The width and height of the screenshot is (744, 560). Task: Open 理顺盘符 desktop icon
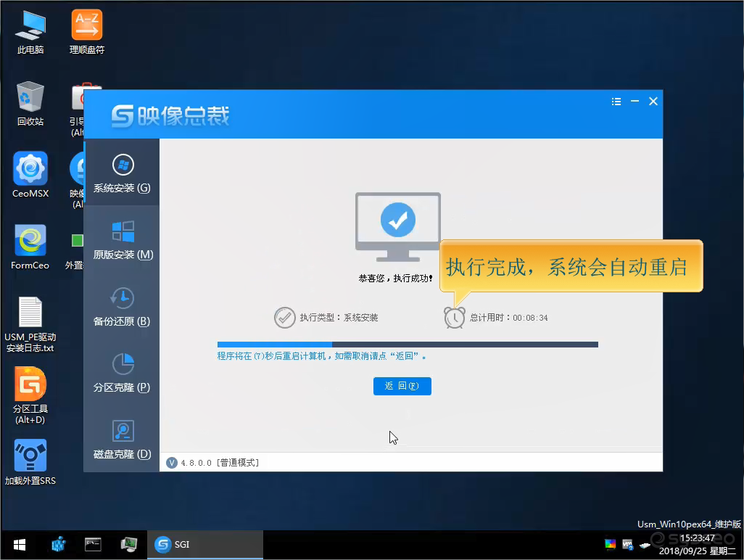click(87, 32)
